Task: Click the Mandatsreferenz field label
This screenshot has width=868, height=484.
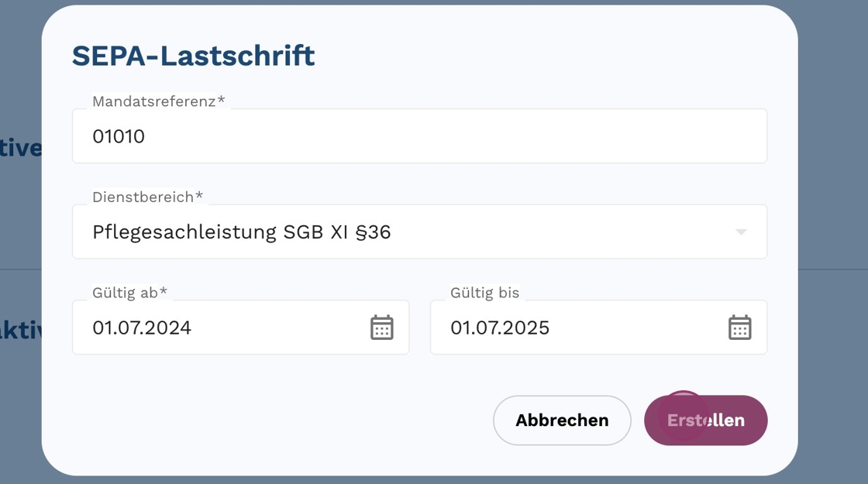Action: tap(158, 101)
